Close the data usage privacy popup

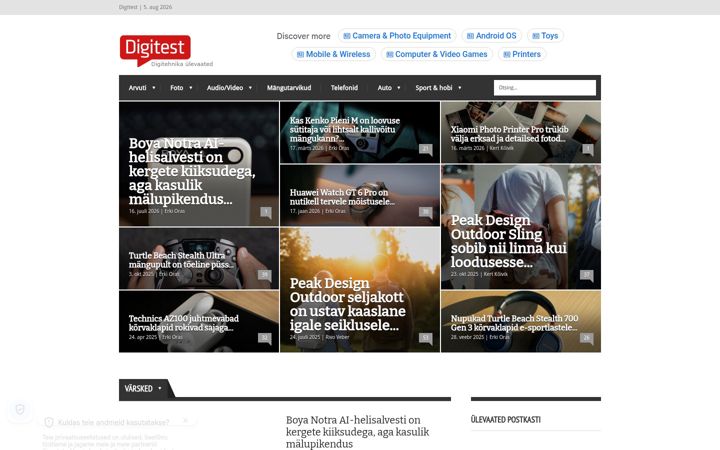[x=186, y=421]
